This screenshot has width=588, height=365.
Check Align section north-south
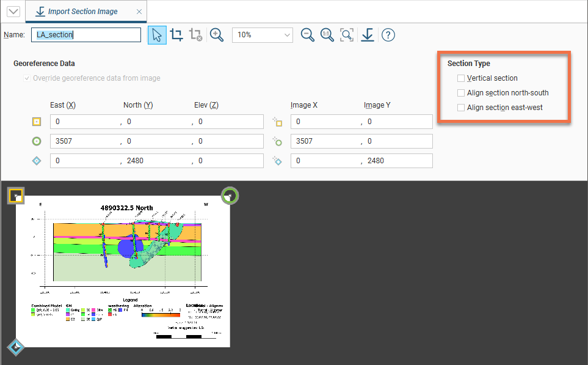pyautogui.click(x=461, y=93)
